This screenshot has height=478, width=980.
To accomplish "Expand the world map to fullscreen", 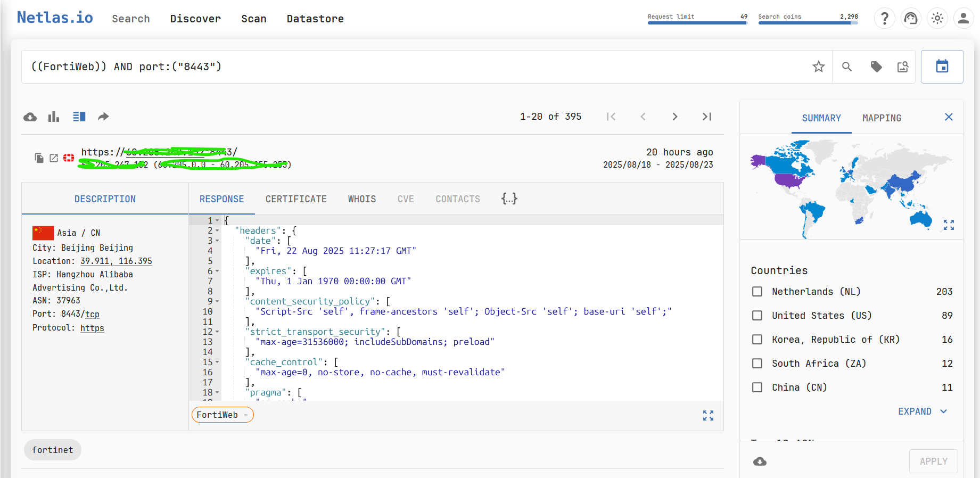I will pos(949,225).
